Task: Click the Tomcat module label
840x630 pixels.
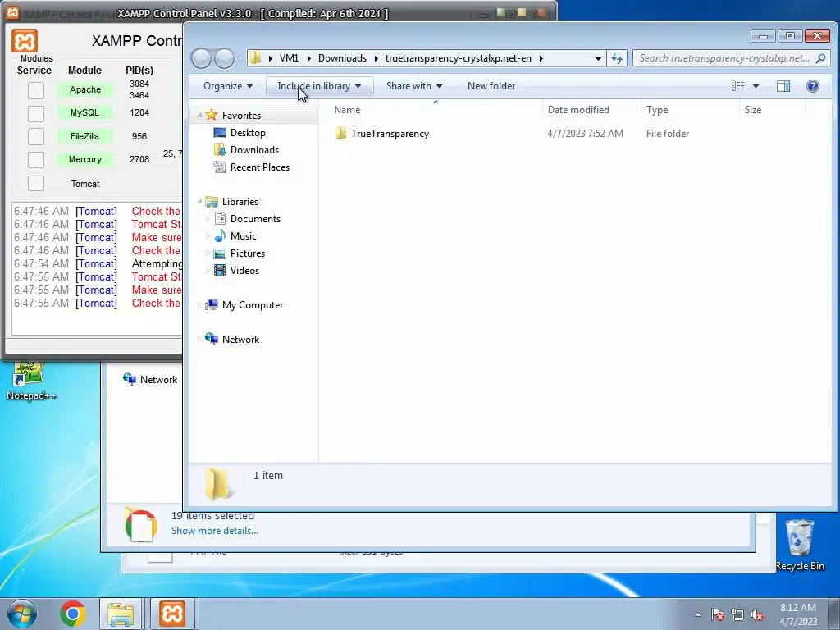Action: [85, 184]
